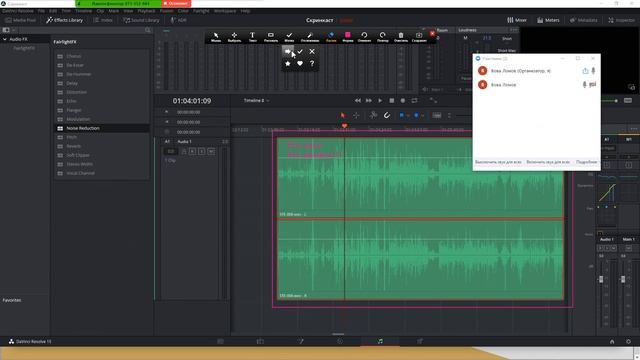Toggle timeline snapping magnet

[x=387, y=116]
